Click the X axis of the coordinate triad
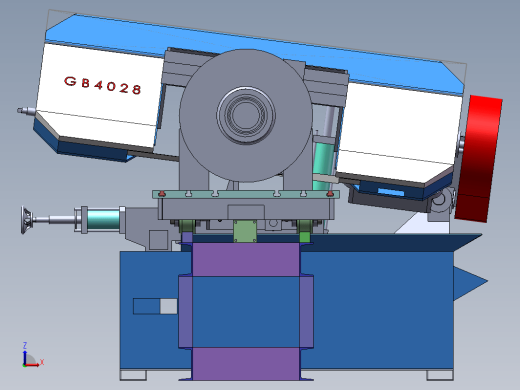The width and height of the screenshot is (520, 390). (33, 364)
